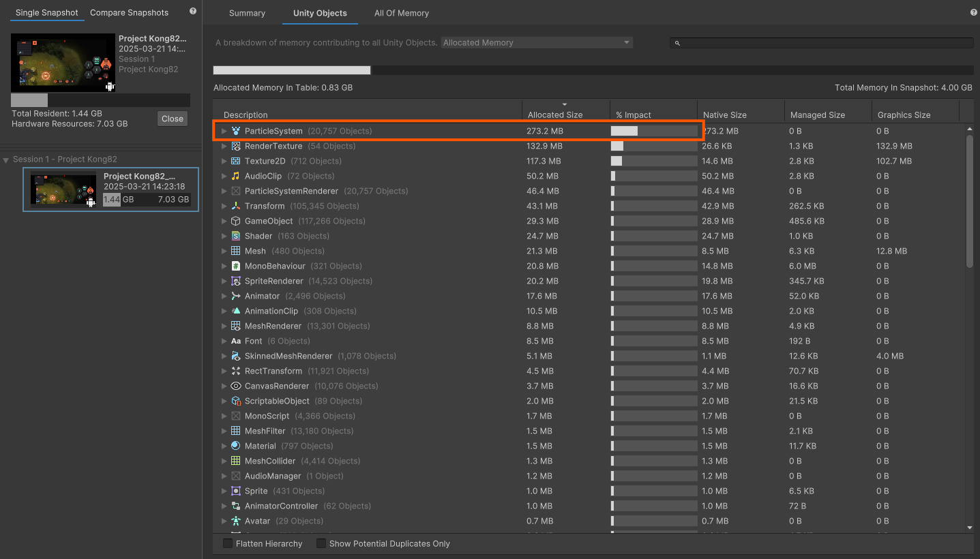Click the Animator type icon

tap(236, 296)
